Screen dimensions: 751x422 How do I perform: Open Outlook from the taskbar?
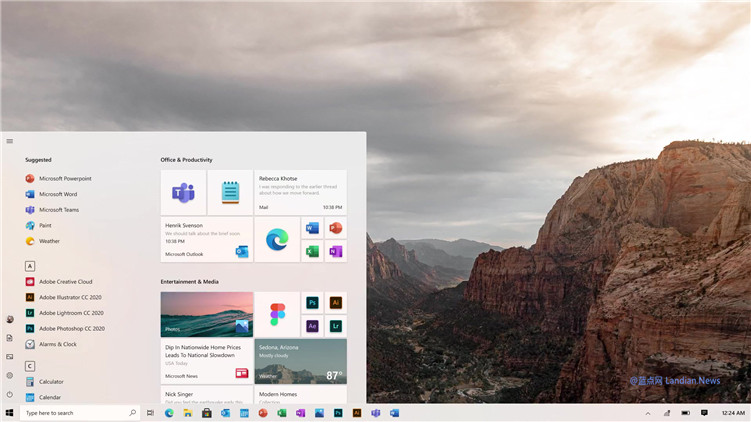click(x=225, y=413)
